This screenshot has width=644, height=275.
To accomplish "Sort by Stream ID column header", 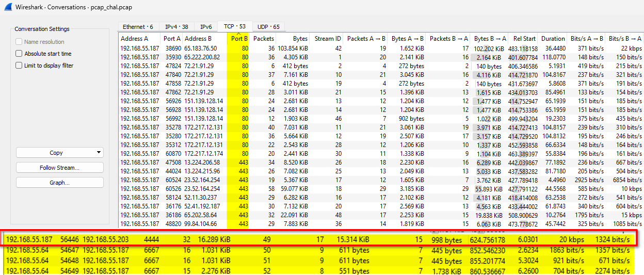I will (327, 39).
